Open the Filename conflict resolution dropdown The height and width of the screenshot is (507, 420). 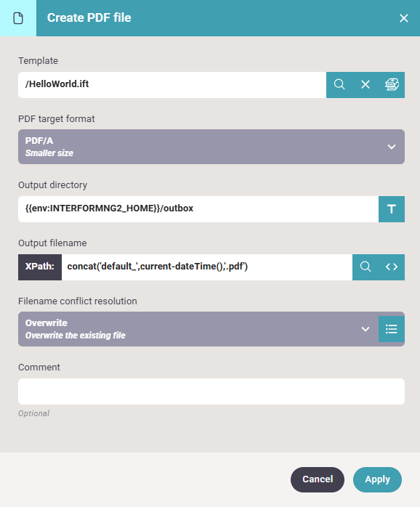pyautogui.click(x=198, y=329)
